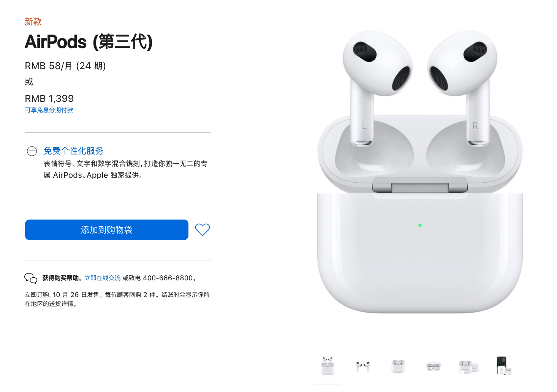The width and height of the screenshot is (557, 392).
Task: Add AirPods to bag with 添加到购物袋
Action: click(107, 230)
